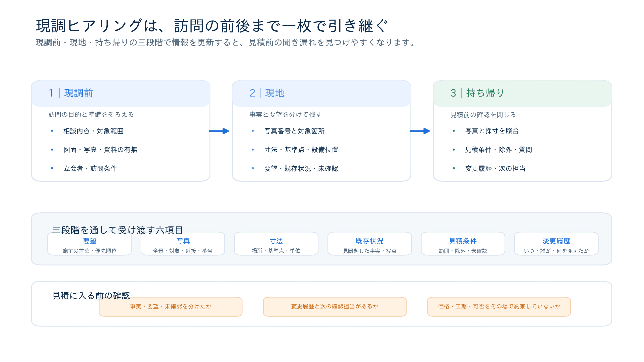644x362 pixels.
Task: Click the 寸法 item card
Action: click(276, 244)
